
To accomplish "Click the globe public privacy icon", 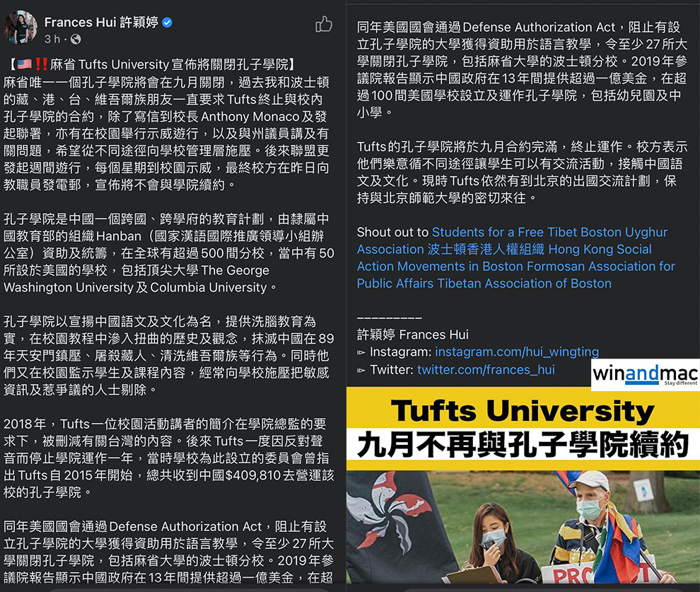I will 76,40.
